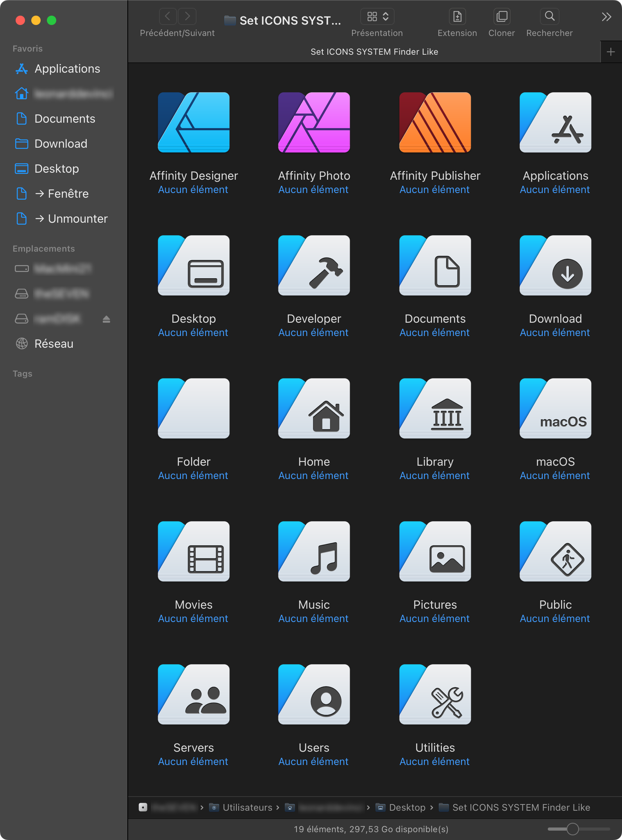Select the Documents folder icon in the grid
Screen dimensions: 622x840
click(435, 265)
